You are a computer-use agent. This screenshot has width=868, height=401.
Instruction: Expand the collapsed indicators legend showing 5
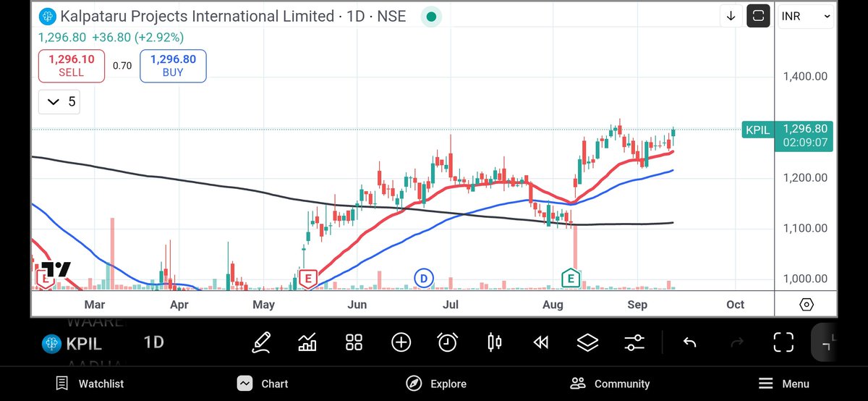click(59, 102)
